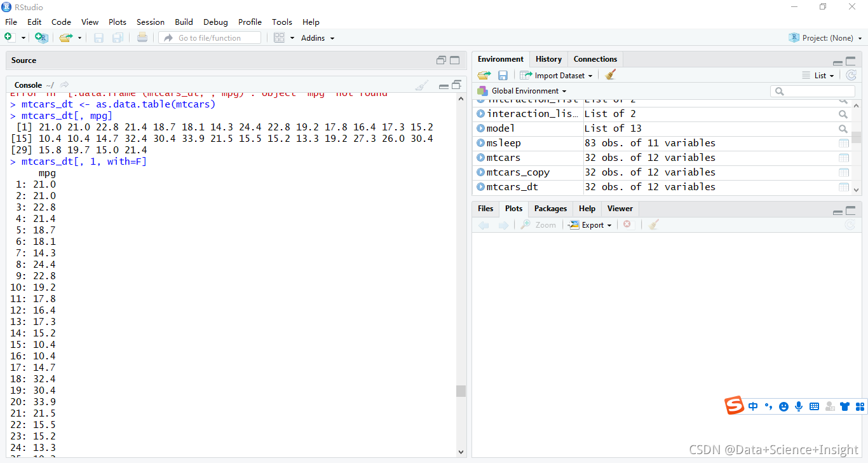Create a new R script file
The height and width of the screenshot is (463, 868).
pos(10,37)
